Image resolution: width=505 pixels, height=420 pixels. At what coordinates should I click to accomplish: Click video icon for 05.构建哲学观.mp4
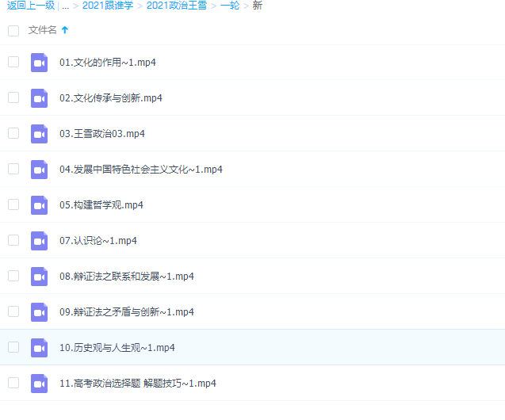pos(39,205)
